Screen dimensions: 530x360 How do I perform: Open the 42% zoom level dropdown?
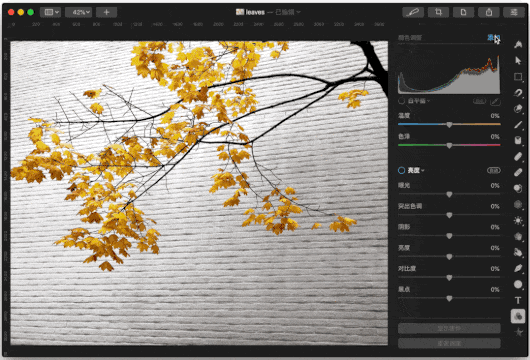click(x=78, y=12)
